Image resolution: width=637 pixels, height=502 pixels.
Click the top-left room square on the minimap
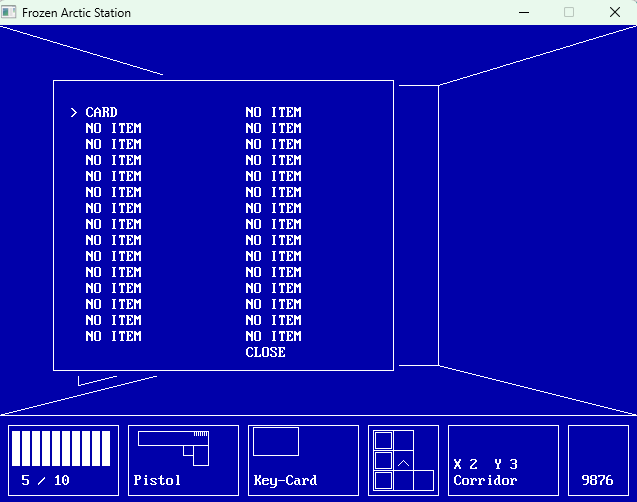click(x=384, y=441)
